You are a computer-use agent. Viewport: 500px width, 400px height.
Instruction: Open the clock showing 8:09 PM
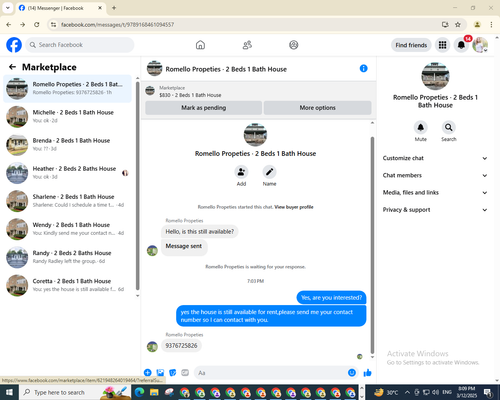[467, 392]
